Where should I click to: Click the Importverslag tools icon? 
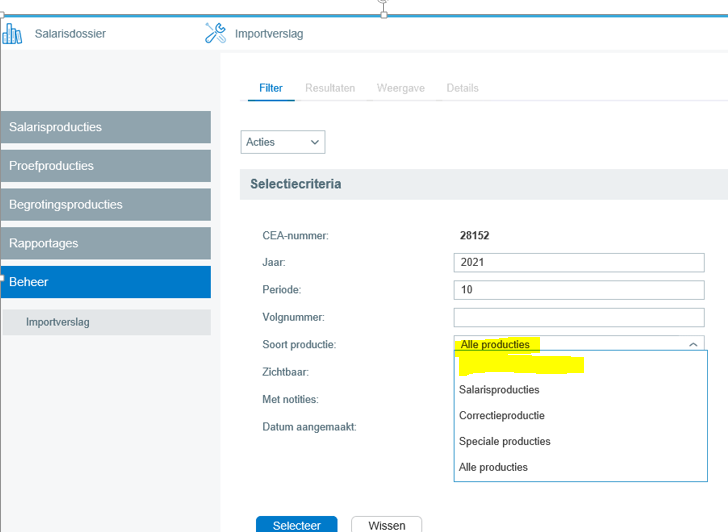[x=215, y=33]
